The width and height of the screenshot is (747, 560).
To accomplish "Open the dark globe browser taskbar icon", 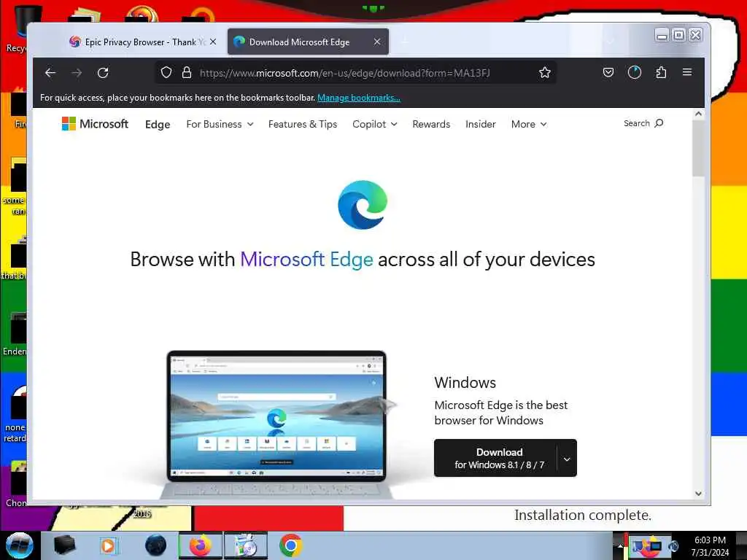I will (x=156, y=545).
